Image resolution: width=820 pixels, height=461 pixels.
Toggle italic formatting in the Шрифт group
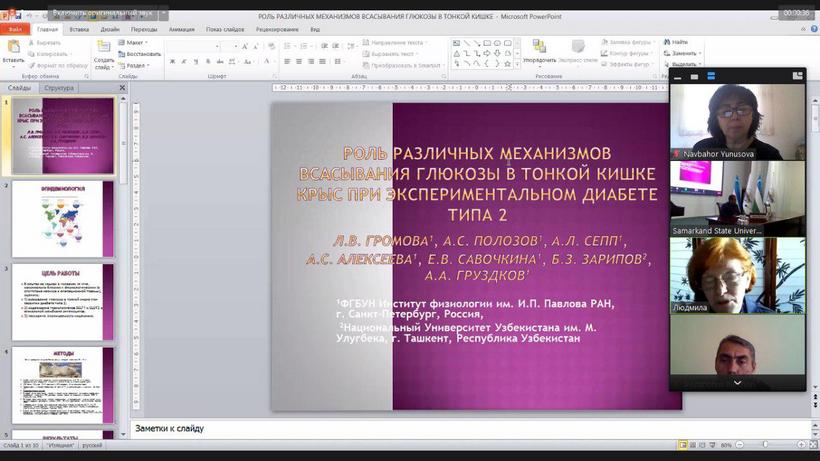[x=185, y=62]
